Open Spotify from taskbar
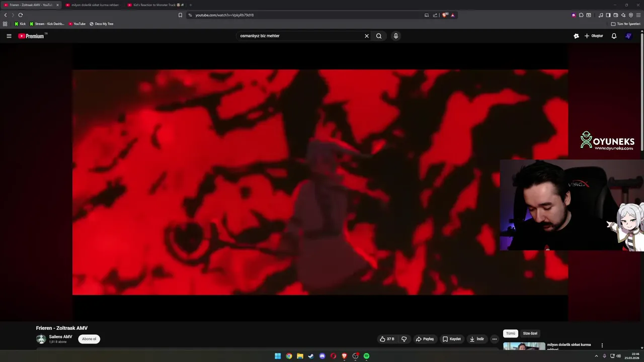This screenshot has width=644, height=362. [366, 356]
